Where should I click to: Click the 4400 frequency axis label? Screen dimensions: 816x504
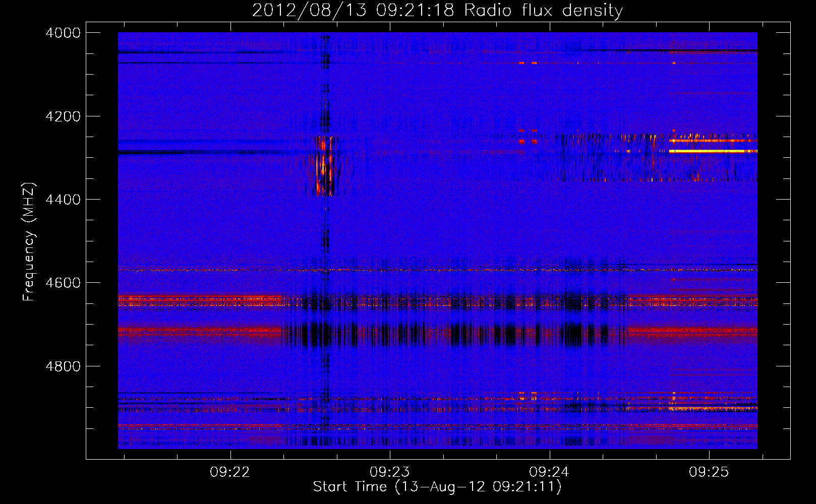63,200
